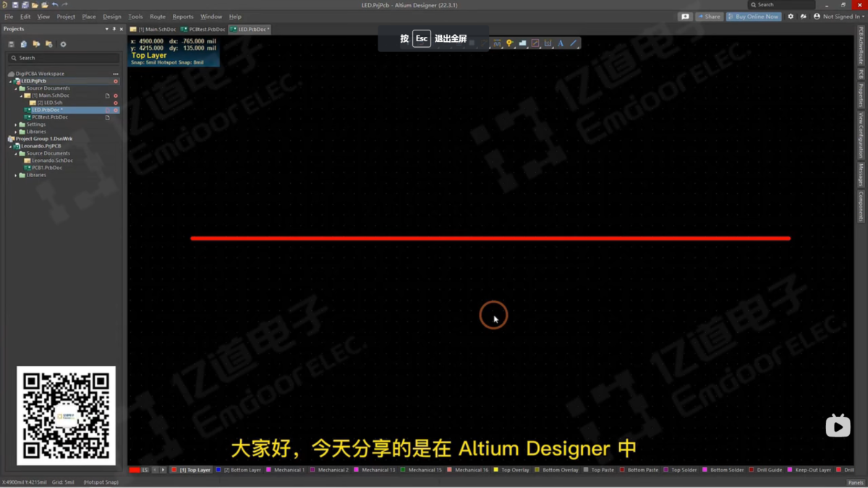Click the Open project icon in title bar

[45, 5]
